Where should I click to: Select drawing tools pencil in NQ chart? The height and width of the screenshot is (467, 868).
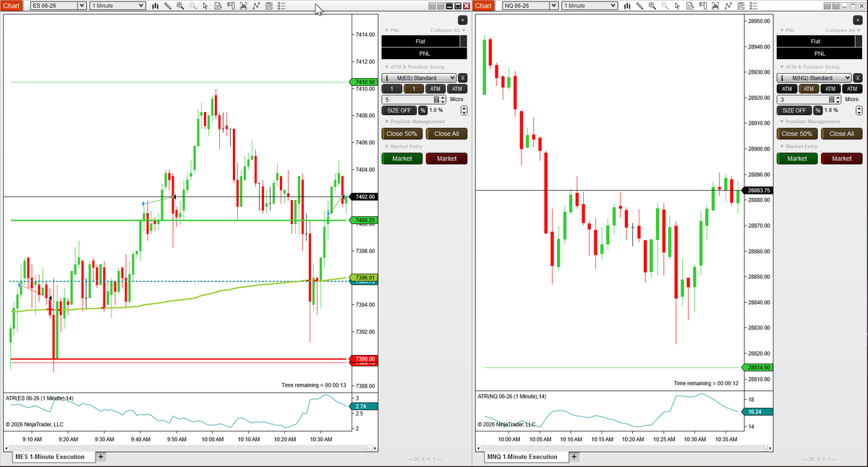[639, 6]
